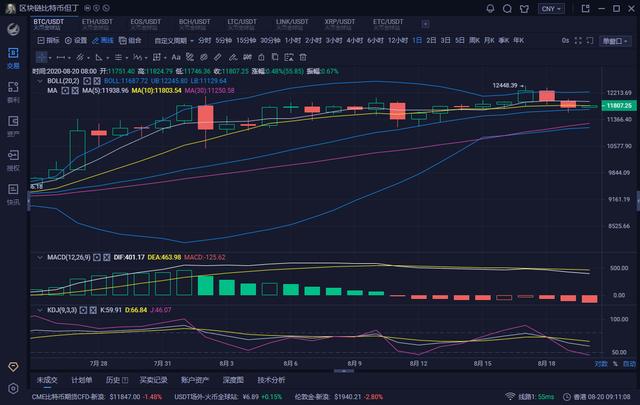Open the 单窗口 window layout dropdown
This screenshot has height=405, width=640.
tap(615, 41)
